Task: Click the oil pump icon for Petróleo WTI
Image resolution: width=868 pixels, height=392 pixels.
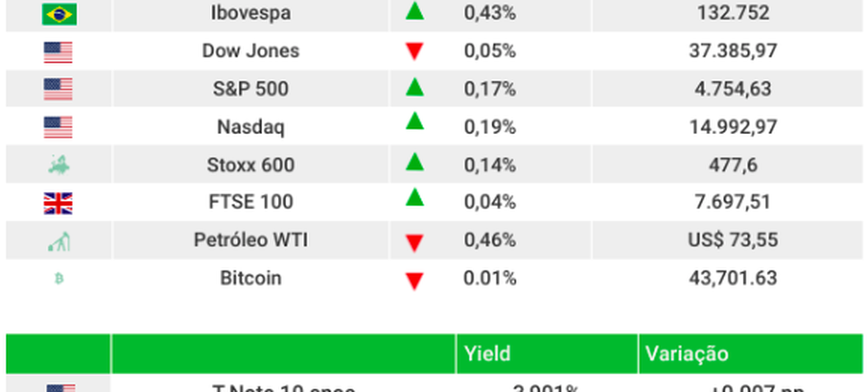Action: tap(59, 241)
